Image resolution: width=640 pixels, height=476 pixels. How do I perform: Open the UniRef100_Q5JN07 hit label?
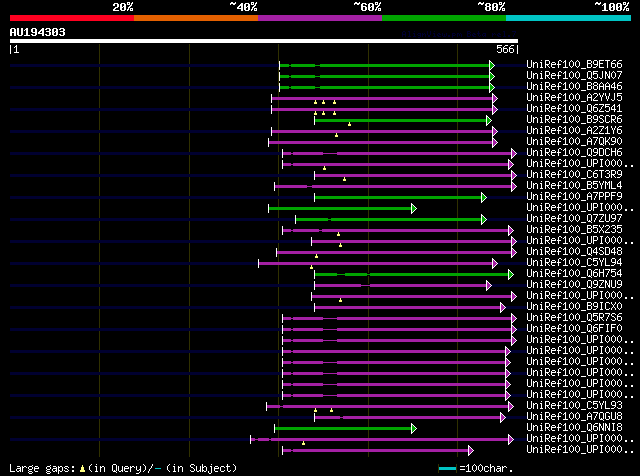click(x=574, y=75)
